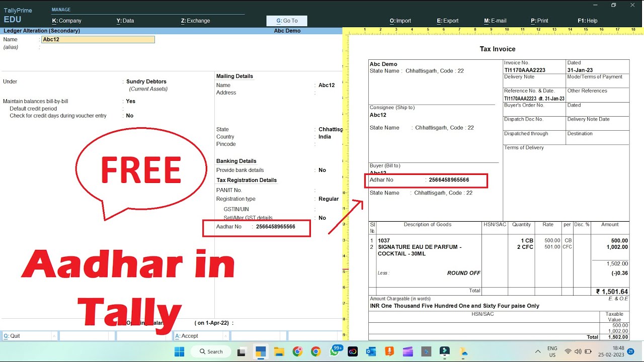Open notification center badge showing 21
644x362 pixels.
coord(631,351)
